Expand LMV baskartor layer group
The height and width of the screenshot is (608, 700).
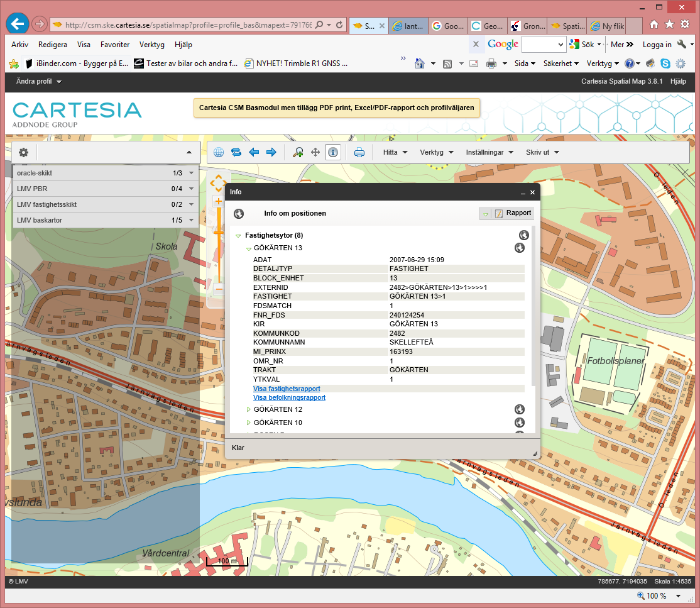click(x=192, y=220)
